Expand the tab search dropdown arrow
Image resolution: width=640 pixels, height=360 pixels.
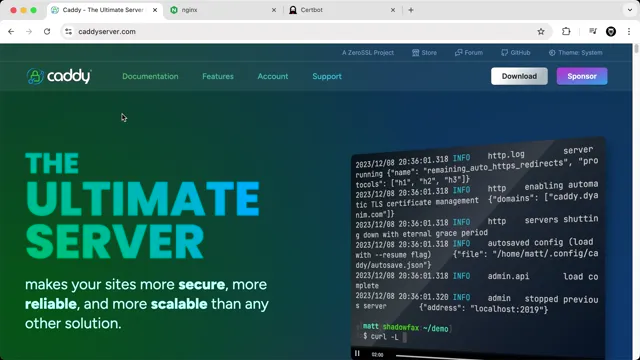point(630,10)
